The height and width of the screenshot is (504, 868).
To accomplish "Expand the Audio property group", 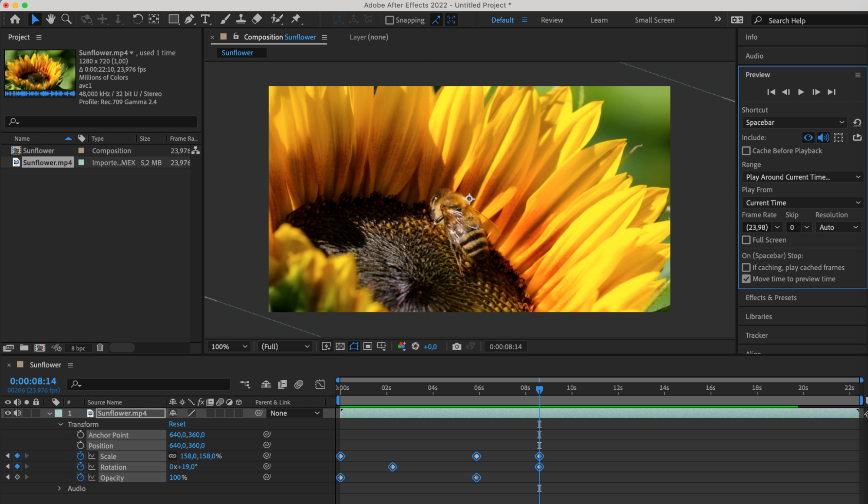I will 59,488.
